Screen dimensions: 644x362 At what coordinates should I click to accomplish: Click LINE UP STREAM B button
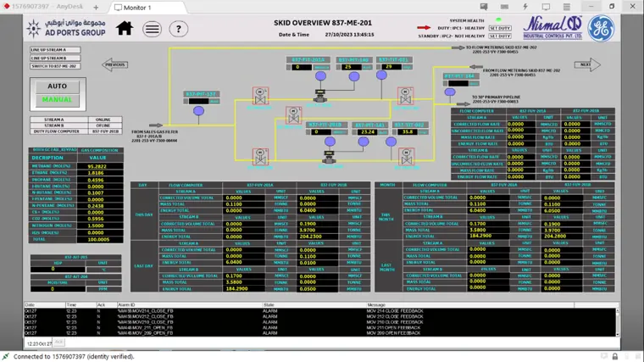55,58
